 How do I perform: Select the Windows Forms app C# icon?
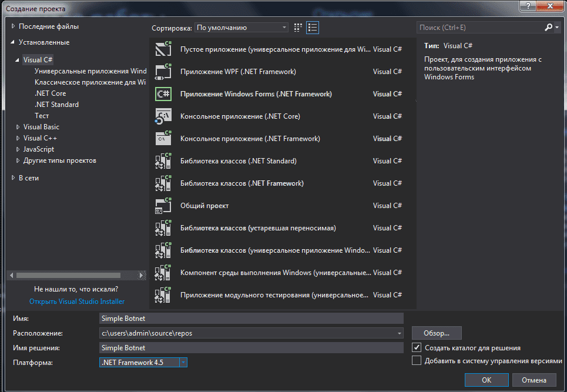point(163,94)
